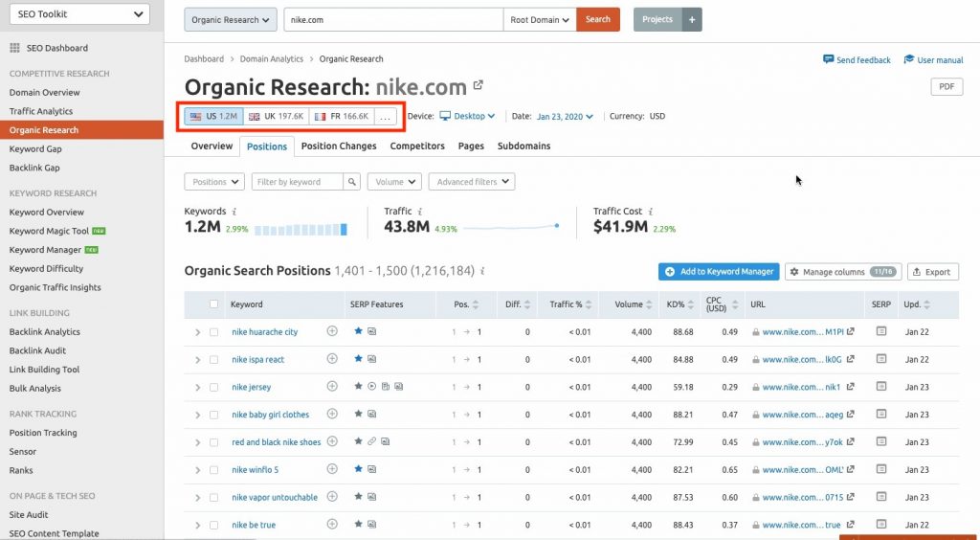Open the Advanced filters dropdown
980x540 pixels.
pos(472,182)
